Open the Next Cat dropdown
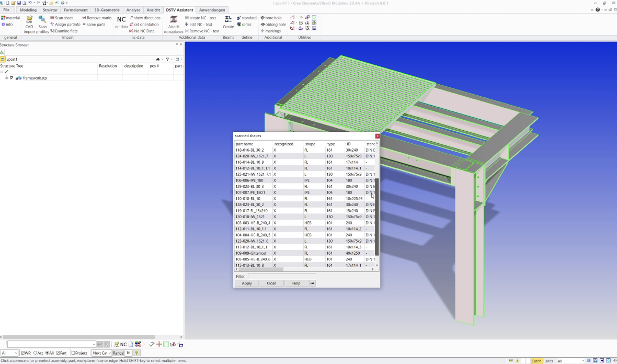 [101, 353]
